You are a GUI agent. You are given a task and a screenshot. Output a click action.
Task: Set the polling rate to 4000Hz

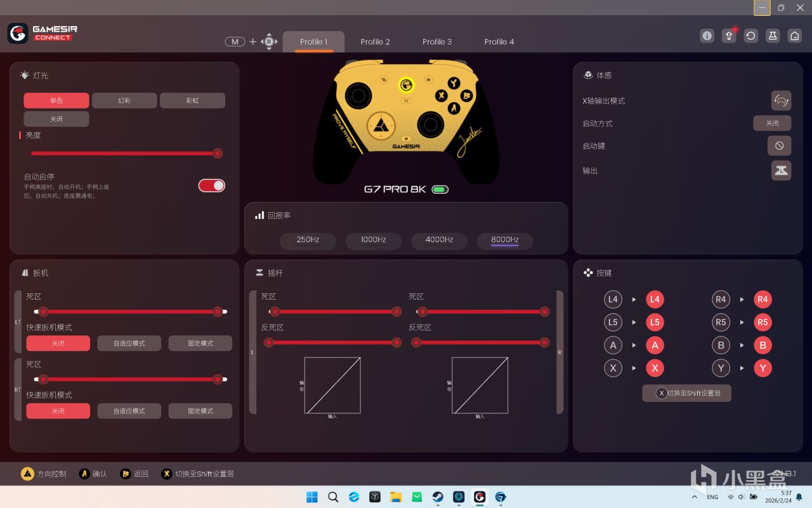click(x=439, y=240)
